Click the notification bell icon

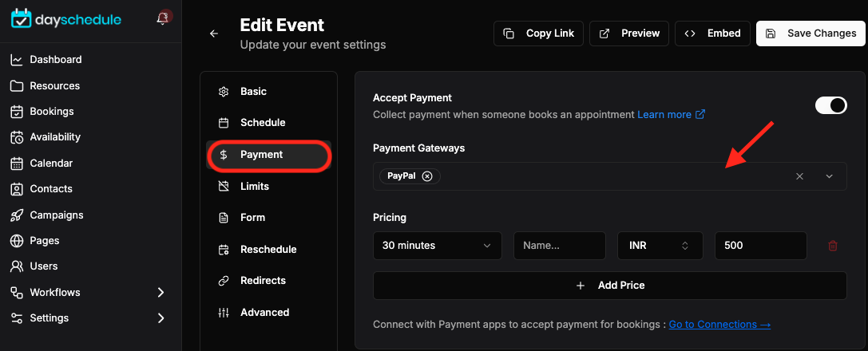coord(162,19)
